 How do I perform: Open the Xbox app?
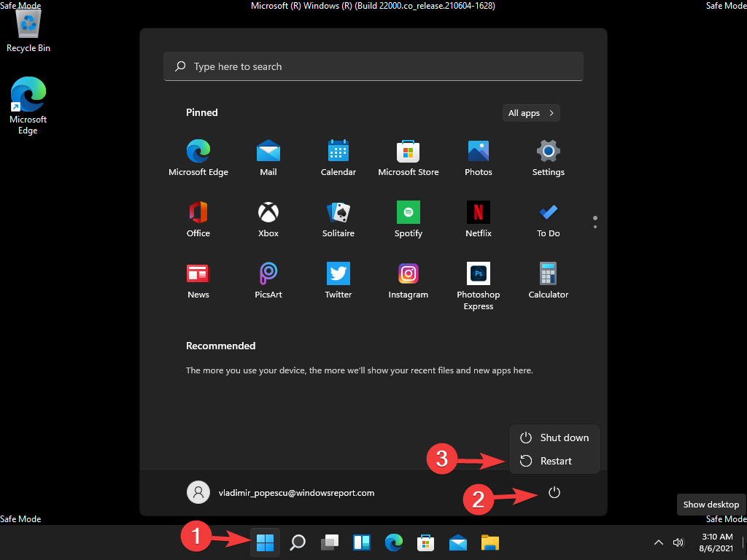(x=268, y=219)
